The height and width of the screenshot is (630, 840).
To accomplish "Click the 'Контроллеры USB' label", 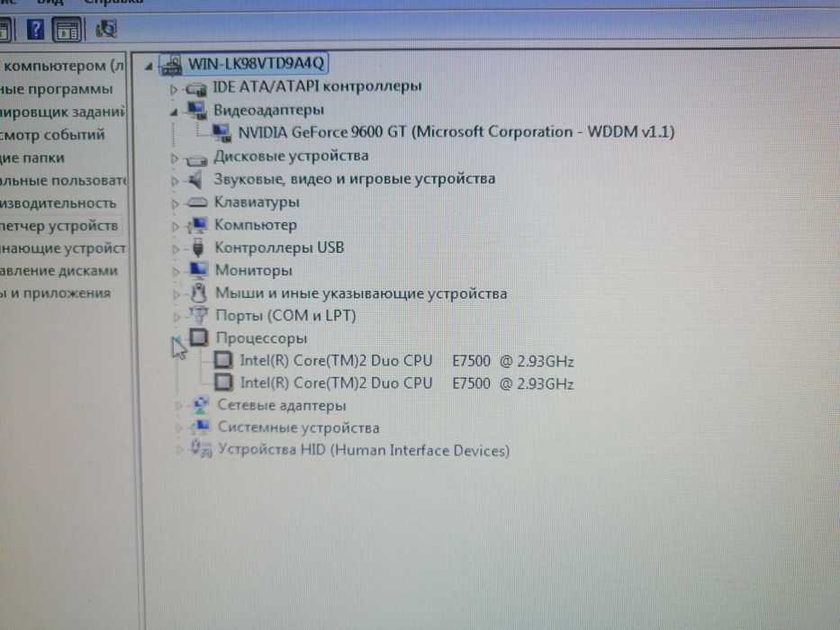I will [279, 247].
